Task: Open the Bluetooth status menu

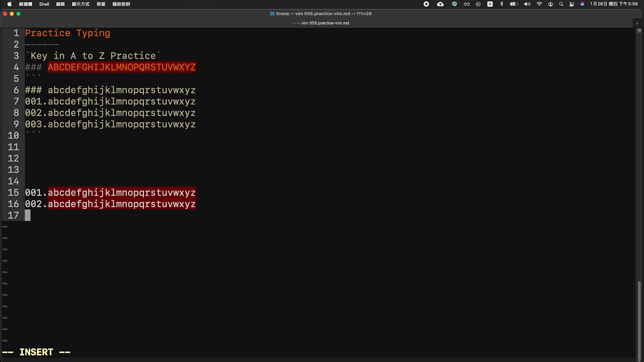Action: click(502, 4)
